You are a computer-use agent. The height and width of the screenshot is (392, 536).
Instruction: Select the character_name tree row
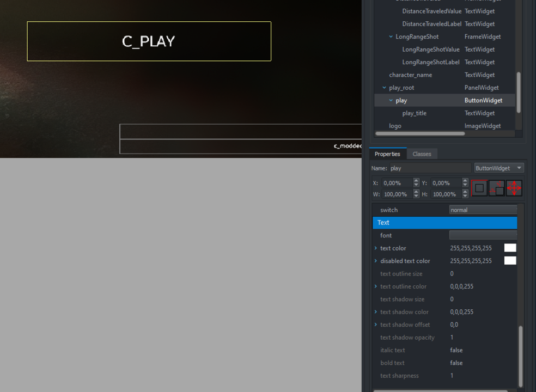coord(444,75)
